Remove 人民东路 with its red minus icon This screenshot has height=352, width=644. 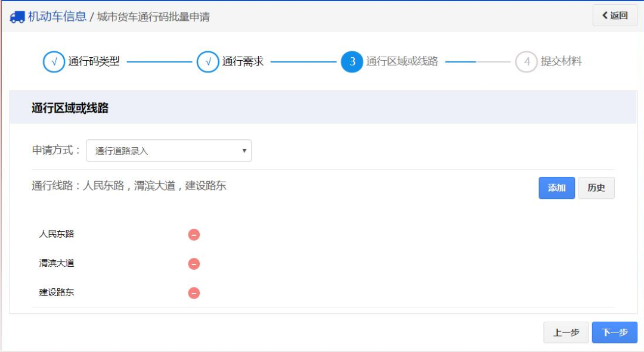(x=194, y=235)
